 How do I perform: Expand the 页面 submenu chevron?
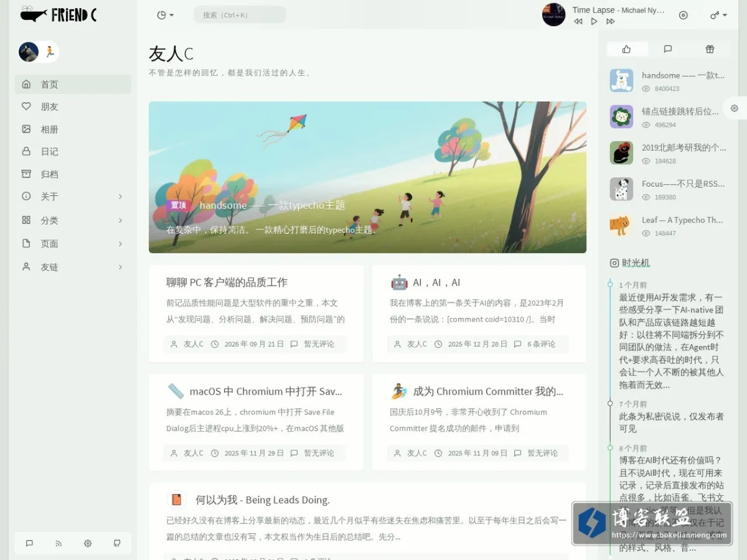[x=120, y=244]
